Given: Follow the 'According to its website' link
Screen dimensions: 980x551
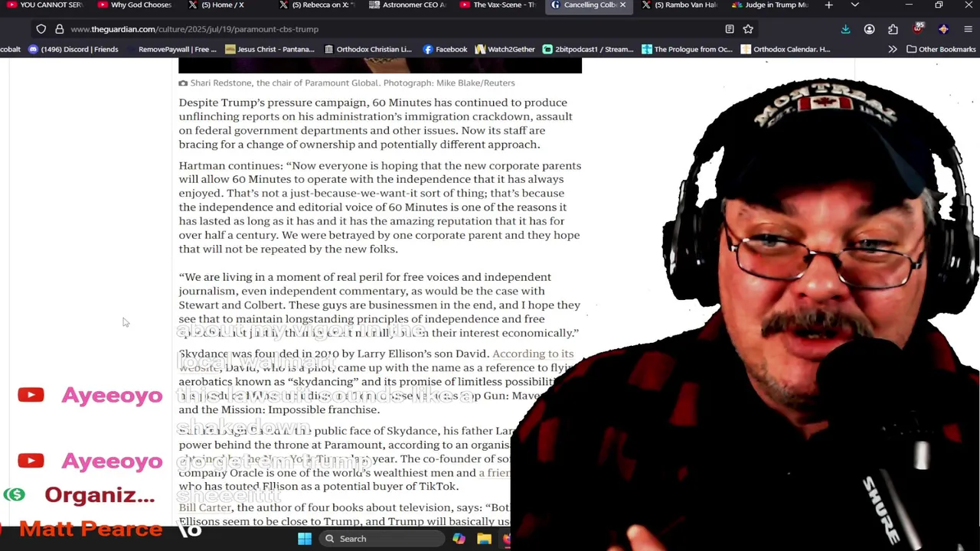Looking at the screenshot, I should click(533, 354).
